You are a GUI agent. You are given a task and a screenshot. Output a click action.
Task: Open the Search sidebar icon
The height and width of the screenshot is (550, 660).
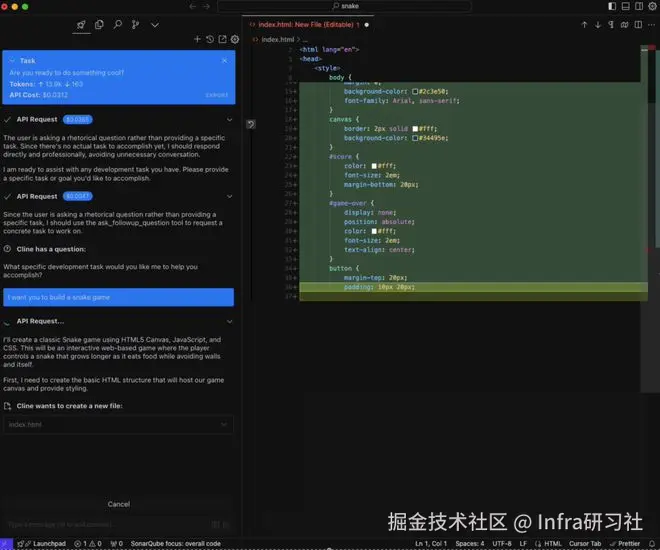pos(118,25)
